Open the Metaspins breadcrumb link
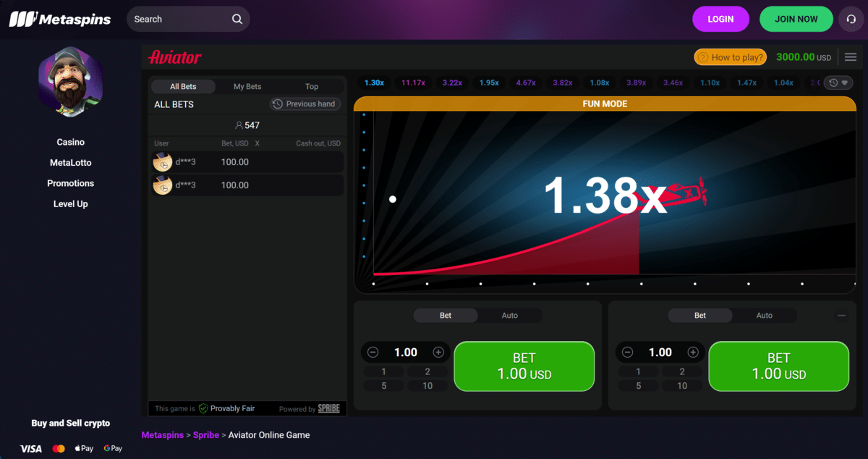The image size is (868, 459). pyautogui.click(x=163, y=435)
